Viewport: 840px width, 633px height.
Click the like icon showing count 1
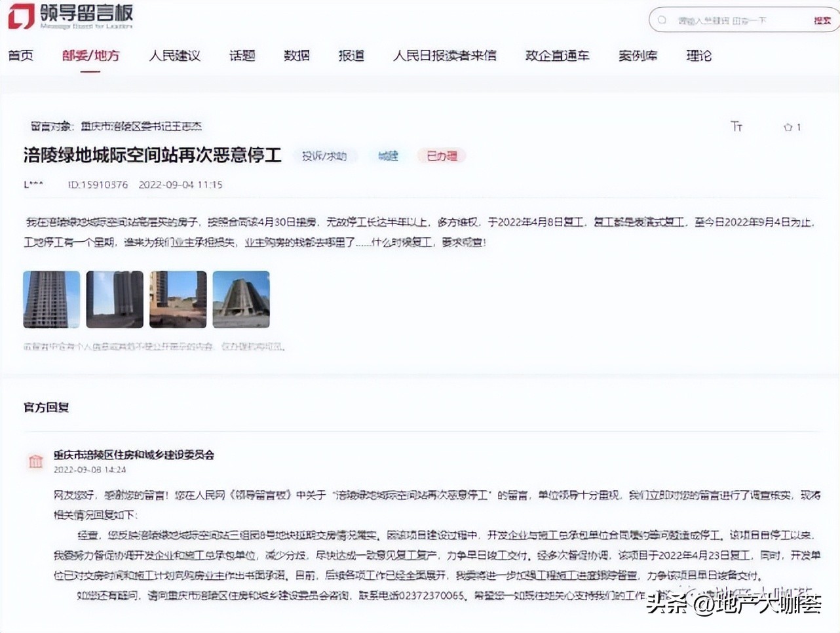click(790, 126)
